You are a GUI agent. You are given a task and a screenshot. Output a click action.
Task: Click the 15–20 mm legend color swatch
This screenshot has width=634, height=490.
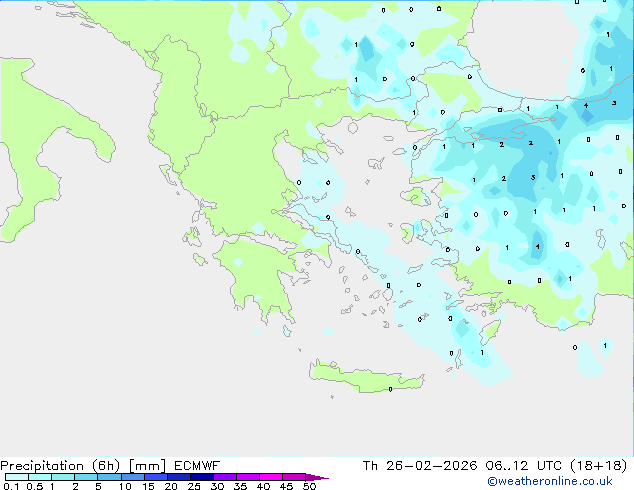pyautogui.click(x=155, y=477)
